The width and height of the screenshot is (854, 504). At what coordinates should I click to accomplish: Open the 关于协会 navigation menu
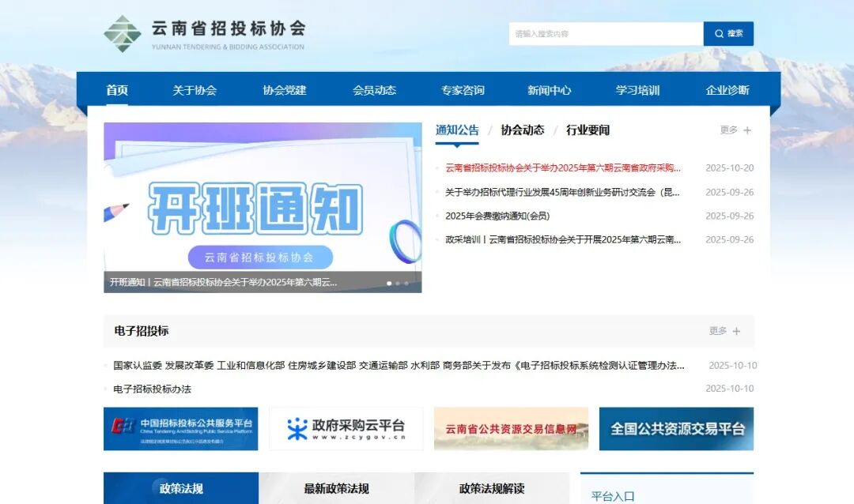point(195,90)
